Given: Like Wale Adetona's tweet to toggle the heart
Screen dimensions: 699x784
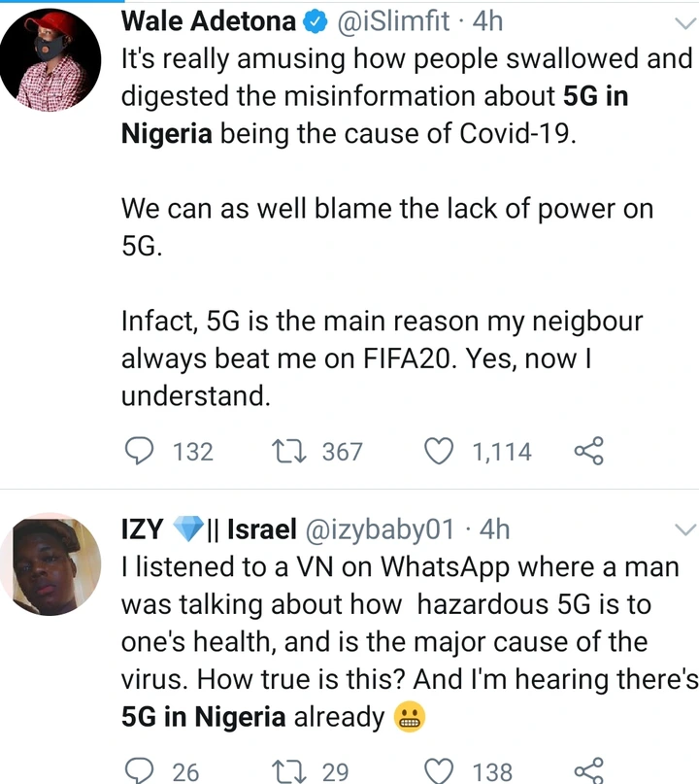Looking at the screenshot, I should pyautogui.click(x=439, y=451).
